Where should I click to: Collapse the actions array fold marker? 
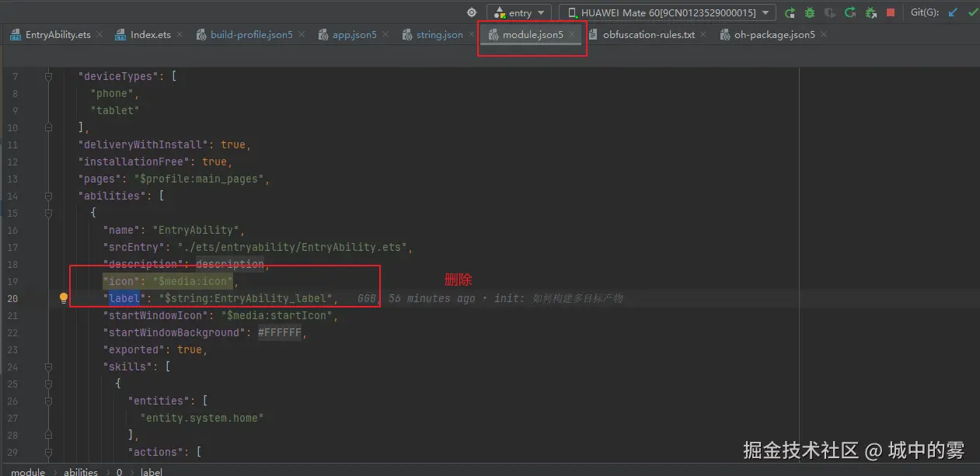[x=48, y=452]
